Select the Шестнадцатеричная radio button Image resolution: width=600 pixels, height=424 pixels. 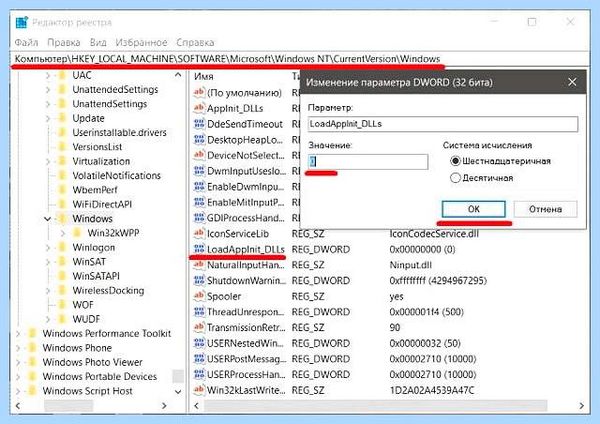coord(455,161)
